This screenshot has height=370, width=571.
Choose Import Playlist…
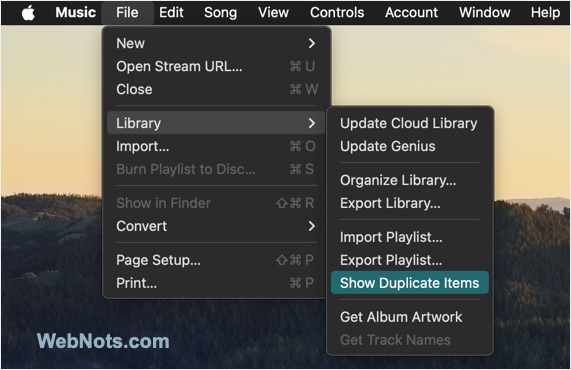pos(410,237)
